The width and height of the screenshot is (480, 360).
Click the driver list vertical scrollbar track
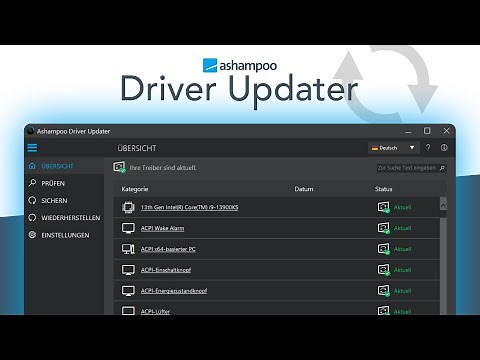(443, 265)
